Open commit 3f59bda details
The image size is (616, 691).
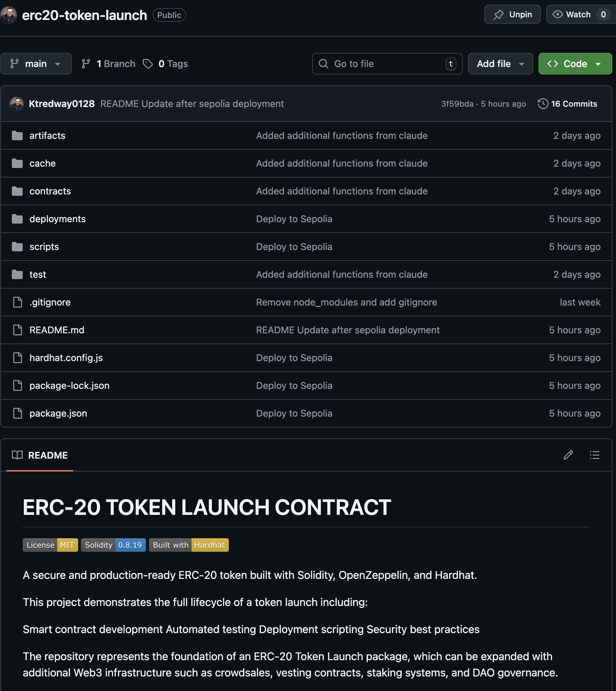tap(457, 104)
